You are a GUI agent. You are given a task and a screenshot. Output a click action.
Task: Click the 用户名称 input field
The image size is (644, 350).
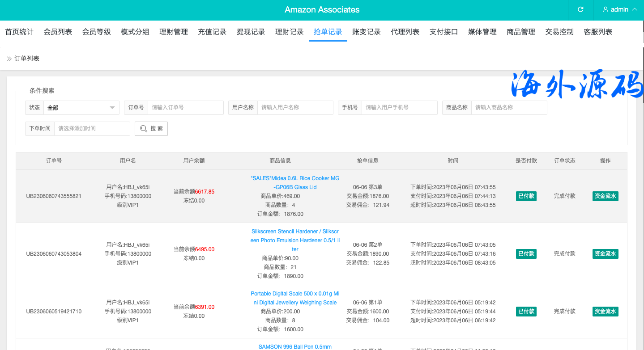tap(295, 108)
